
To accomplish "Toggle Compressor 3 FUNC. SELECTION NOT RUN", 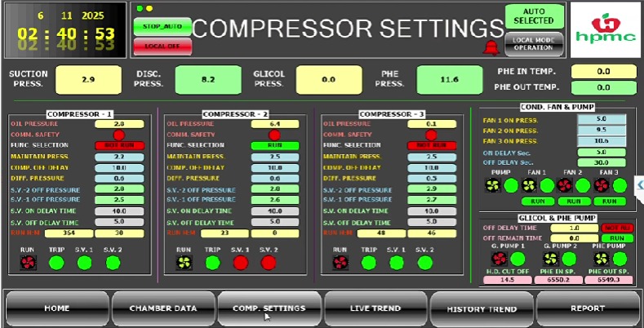I will click(432, 145).
